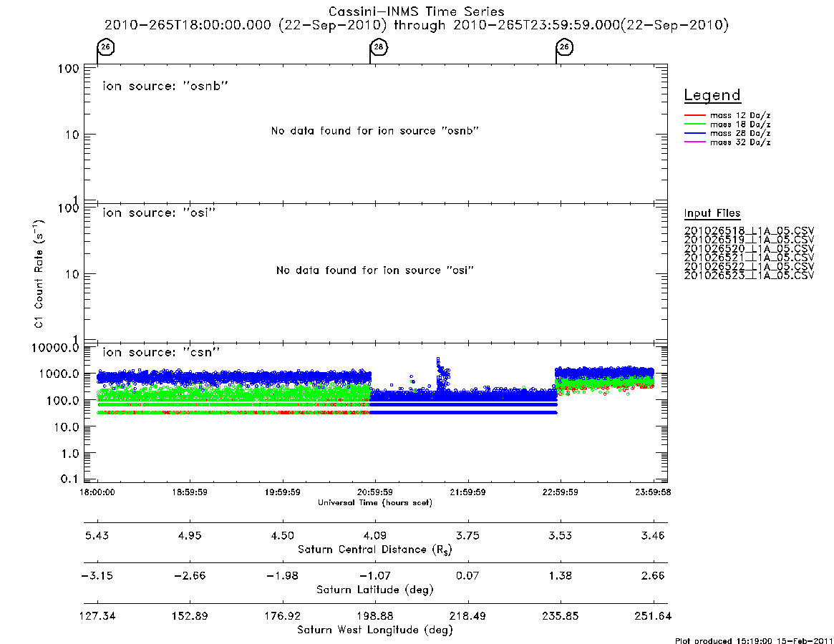
Task: Click the 18:59:59 time tick label
Action: click(190, 492)
